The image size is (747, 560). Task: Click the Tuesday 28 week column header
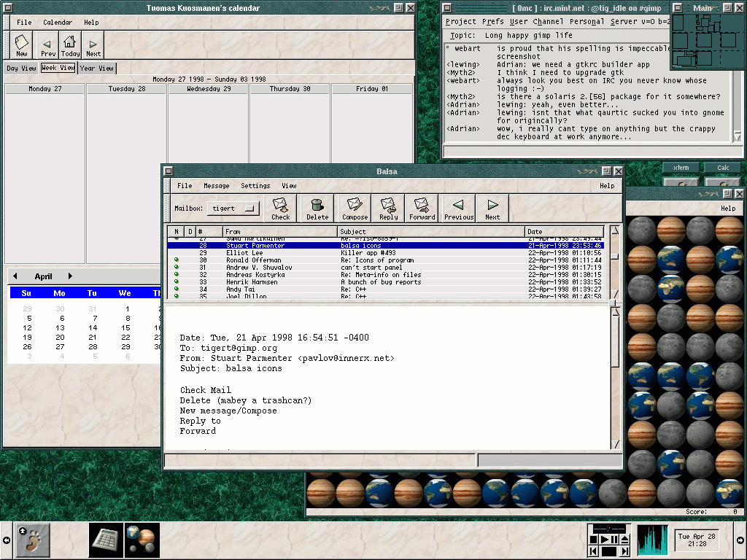(127, 88)
